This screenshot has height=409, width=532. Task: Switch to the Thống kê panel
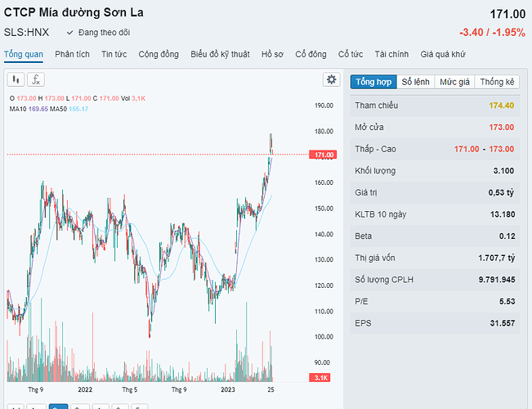[x=497, y=82]
